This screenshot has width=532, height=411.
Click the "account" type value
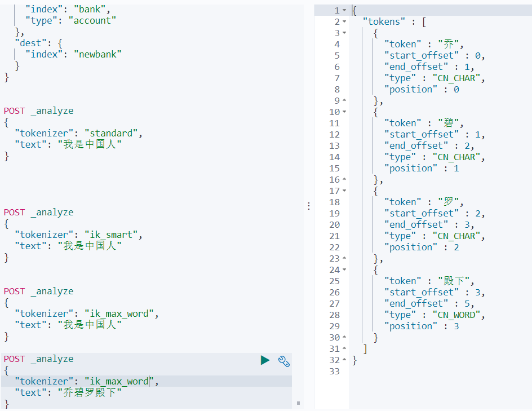(x=92, y=21)
